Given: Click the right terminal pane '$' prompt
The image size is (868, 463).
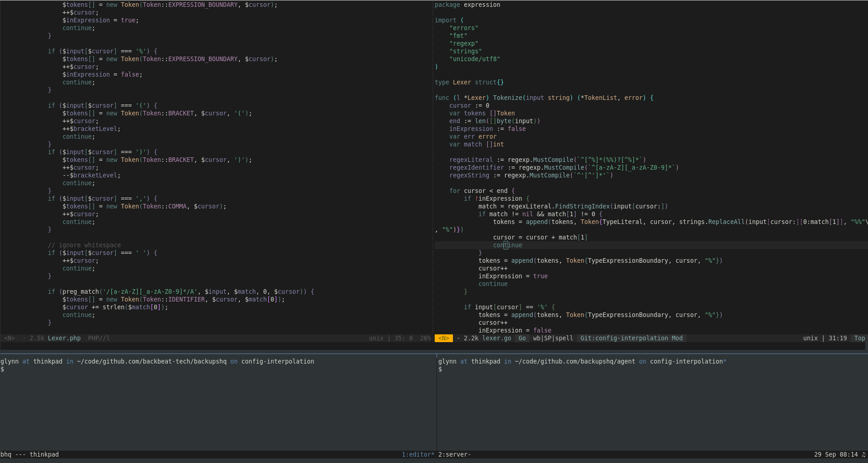Looking at the screenshot, I should tap(440, 369).
